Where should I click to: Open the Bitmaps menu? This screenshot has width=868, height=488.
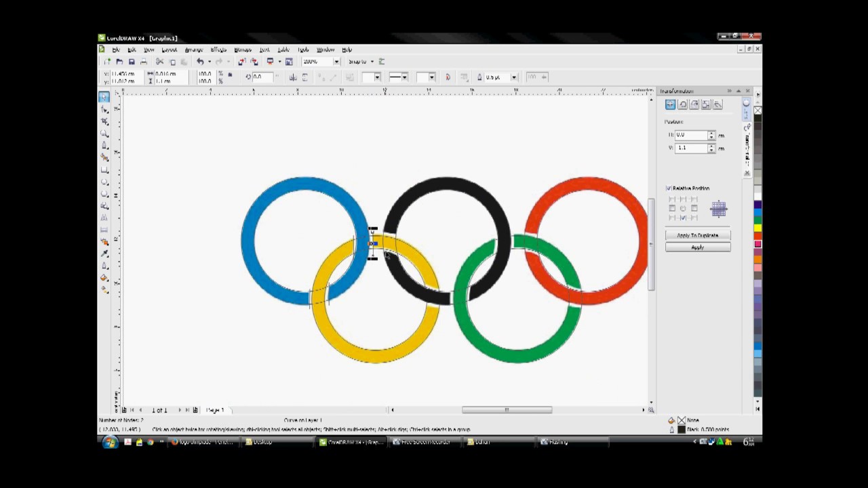click(243, 49)
